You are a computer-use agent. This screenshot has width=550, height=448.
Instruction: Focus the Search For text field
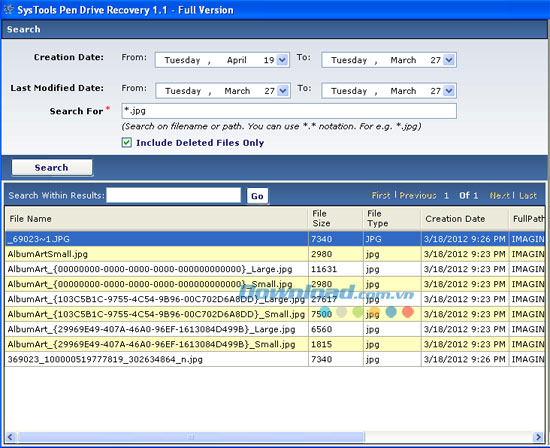(x=289, y=111)
